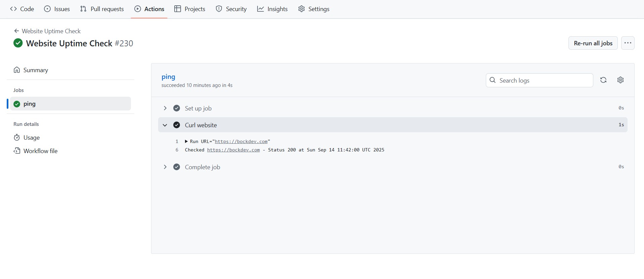Image resolution: width=644 pixels, height=279 pixels.
Task: Open the Pull requests tab
Action: click(102, 9)
